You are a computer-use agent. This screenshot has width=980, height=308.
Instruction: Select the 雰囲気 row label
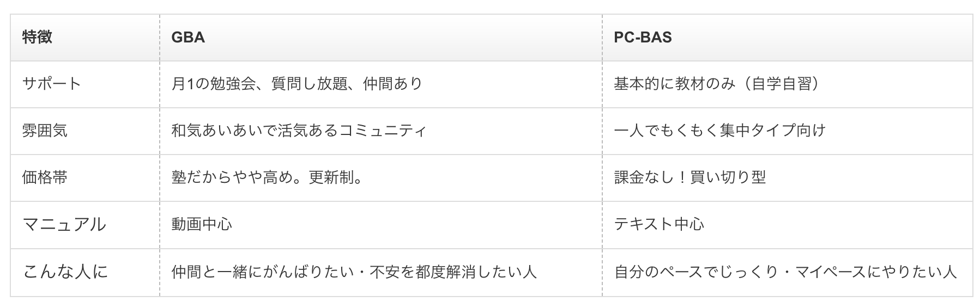(x=45, y=131)
